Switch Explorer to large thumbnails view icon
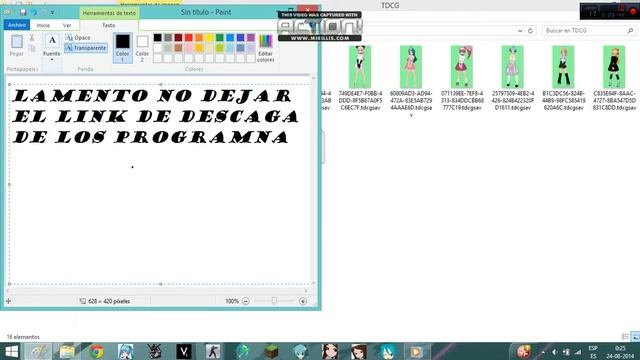 (x=635, y=337)
